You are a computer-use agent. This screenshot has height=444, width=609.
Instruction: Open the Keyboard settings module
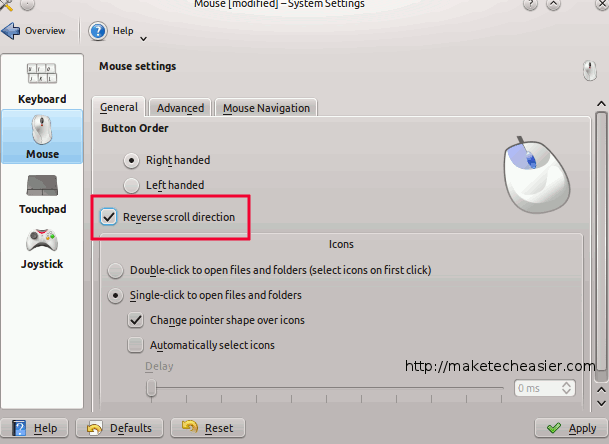pyautogui.click(x=42, y=83)
